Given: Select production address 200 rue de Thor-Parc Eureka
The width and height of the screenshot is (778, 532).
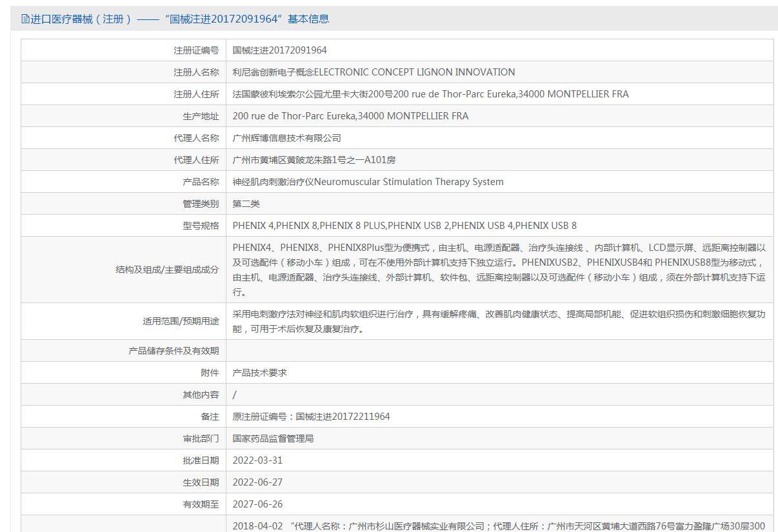Looking at the screenshot, I should pyautogui.click(x=351, y=116).
